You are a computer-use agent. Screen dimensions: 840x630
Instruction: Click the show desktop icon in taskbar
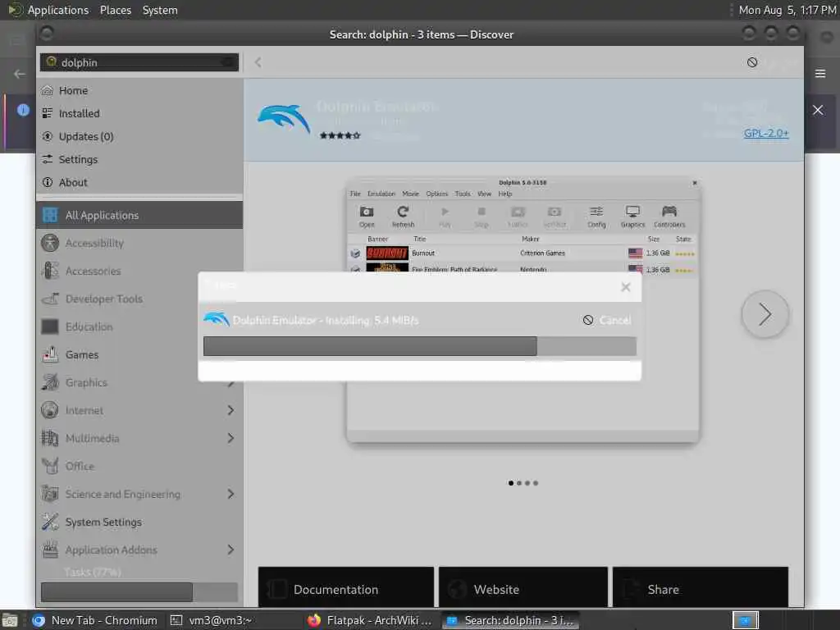tap(10, 621)
